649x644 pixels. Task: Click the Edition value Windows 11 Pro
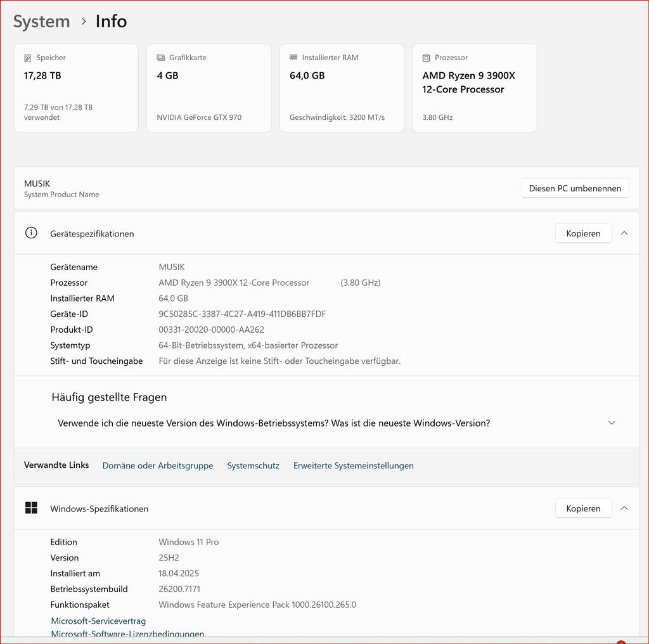pos(188,542)
